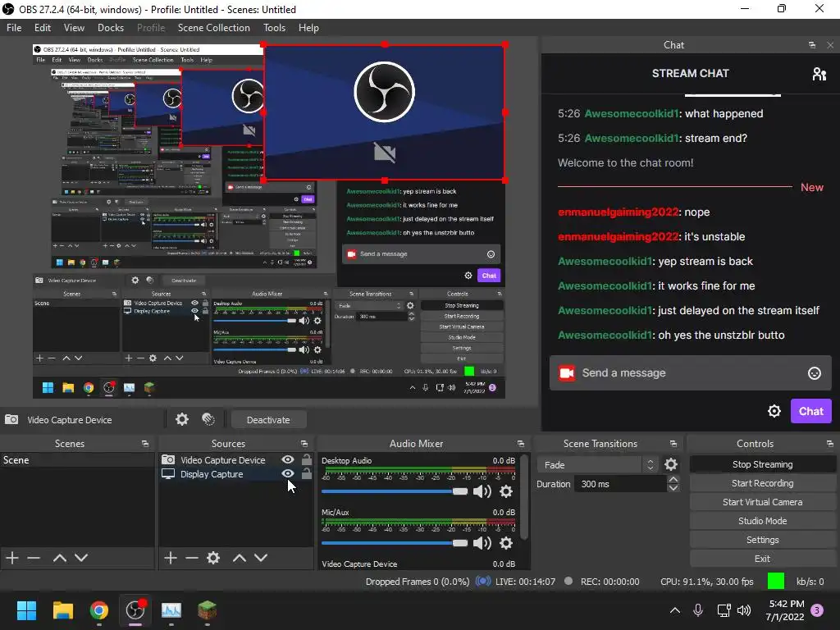Select the Scene entry in Scenes list
The width and height of the screenshot is (840, 630).
click(x=77, y=460)
